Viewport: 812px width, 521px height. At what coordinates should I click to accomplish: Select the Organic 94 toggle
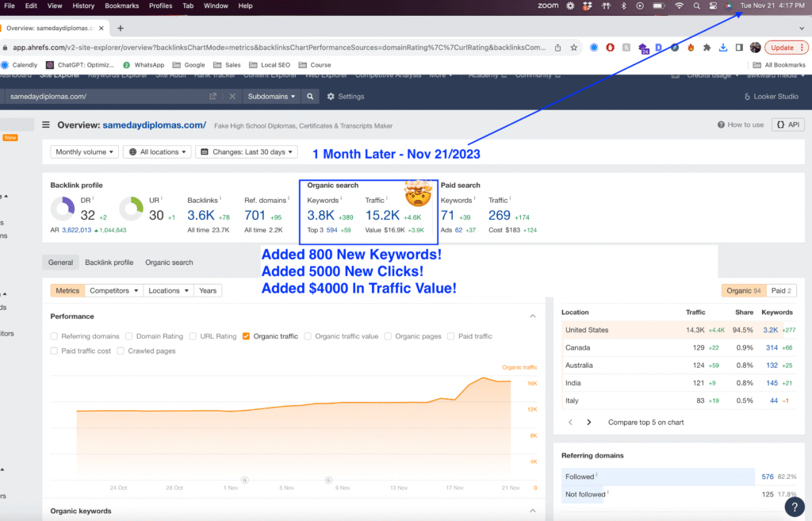[743, 290]
